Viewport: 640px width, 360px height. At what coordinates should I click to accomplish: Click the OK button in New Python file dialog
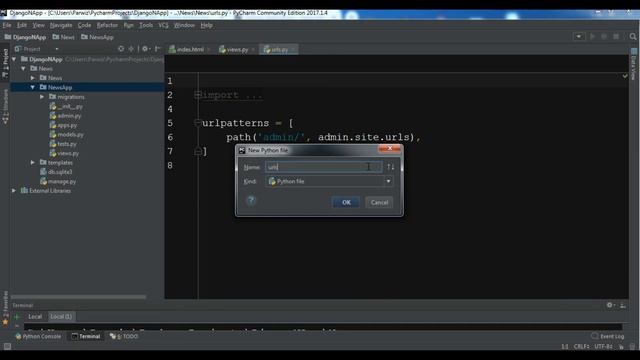346,202
